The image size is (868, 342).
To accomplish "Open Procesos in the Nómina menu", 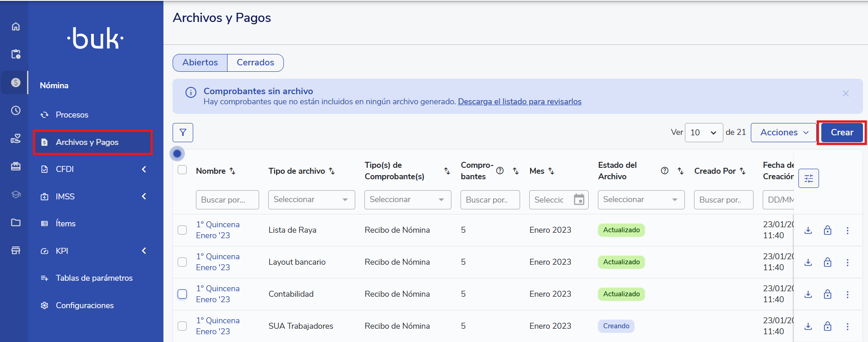I will pyautogui.click(x=72, y=115).
